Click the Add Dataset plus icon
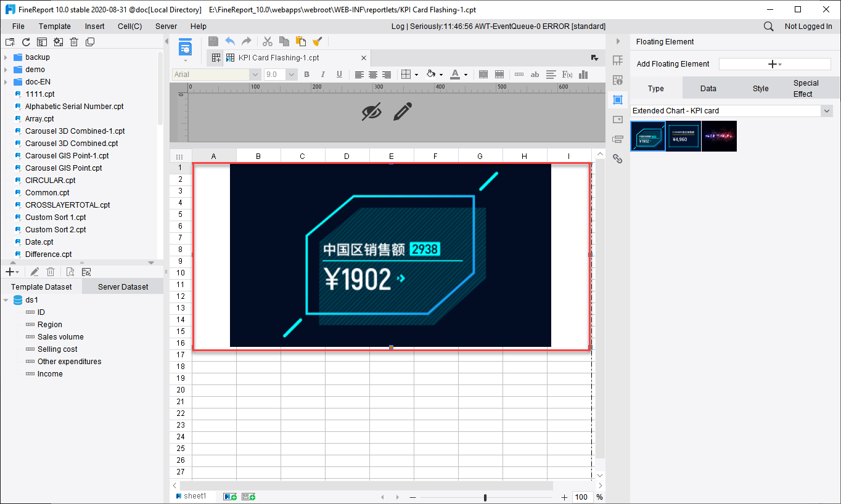Image resolution: width=841 pixels, height=504 pixels. [x=9, y=271]
